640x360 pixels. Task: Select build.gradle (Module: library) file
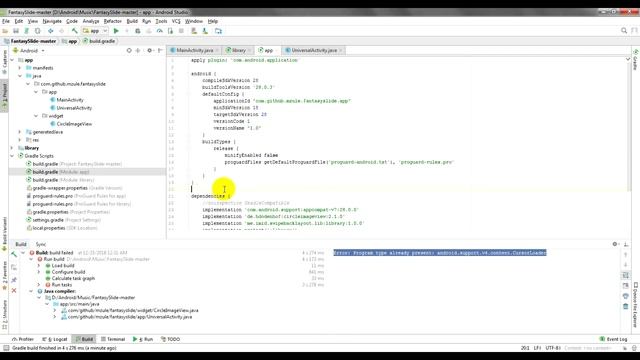pyautogui.click(x=60, y=180)
